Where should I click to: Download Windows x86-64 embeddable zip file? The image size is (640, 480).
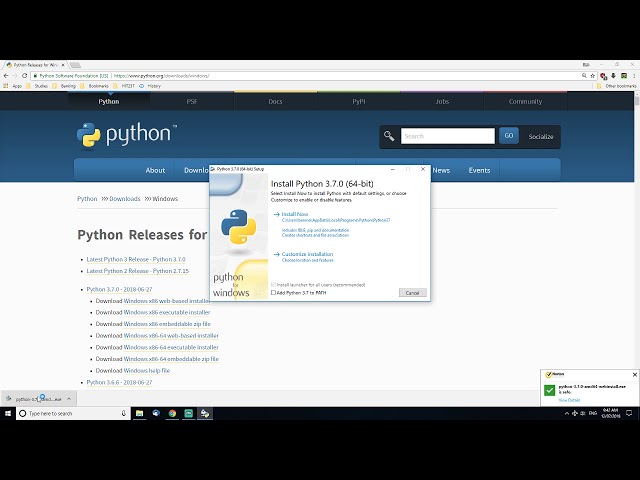click(x=171, y=359)
